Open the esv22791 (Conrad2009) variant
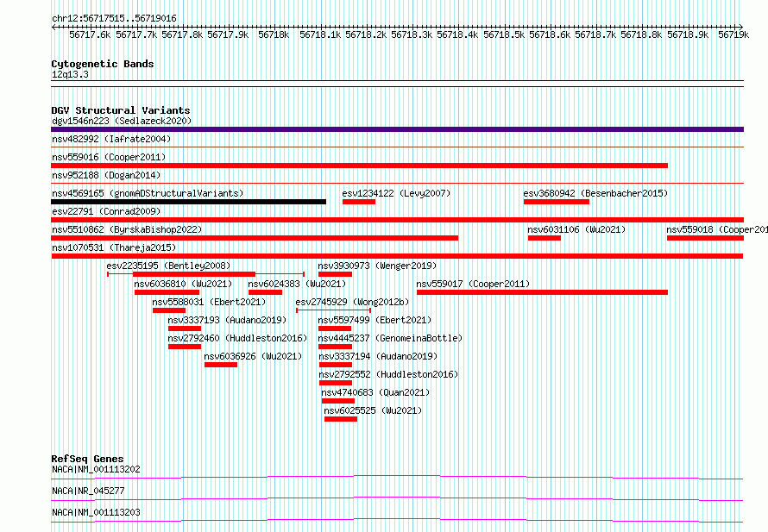Screen dimensions: 768x532 tap(106, 211)
